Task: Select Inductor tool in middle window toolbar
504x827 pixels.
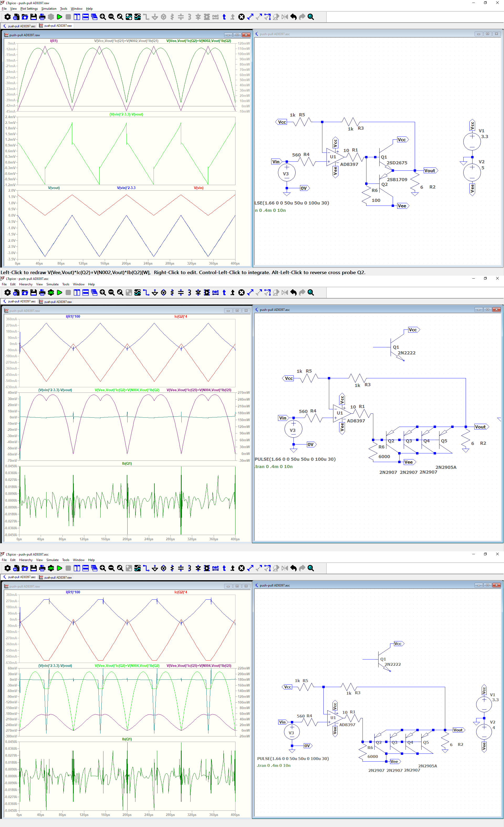Action: click(190, 292)
